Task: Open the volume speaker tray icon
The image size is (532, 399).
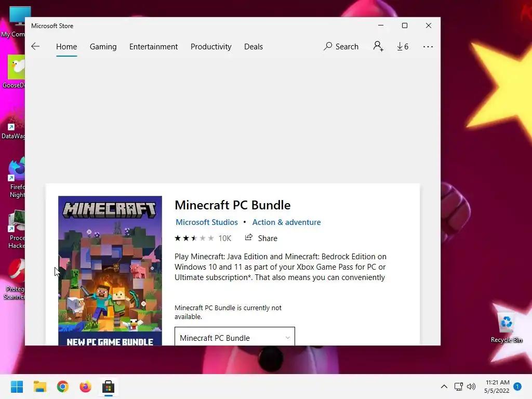Action: (471, 387)
